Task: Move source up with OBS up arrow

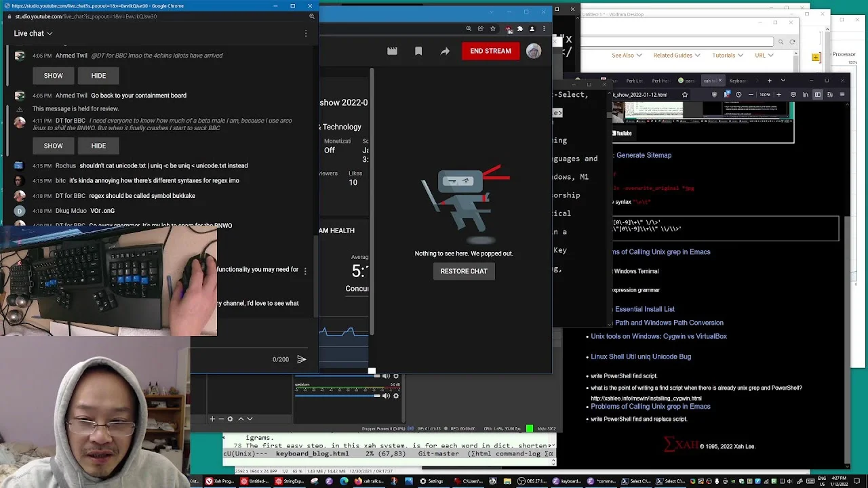Action: [x=241, y=419]
